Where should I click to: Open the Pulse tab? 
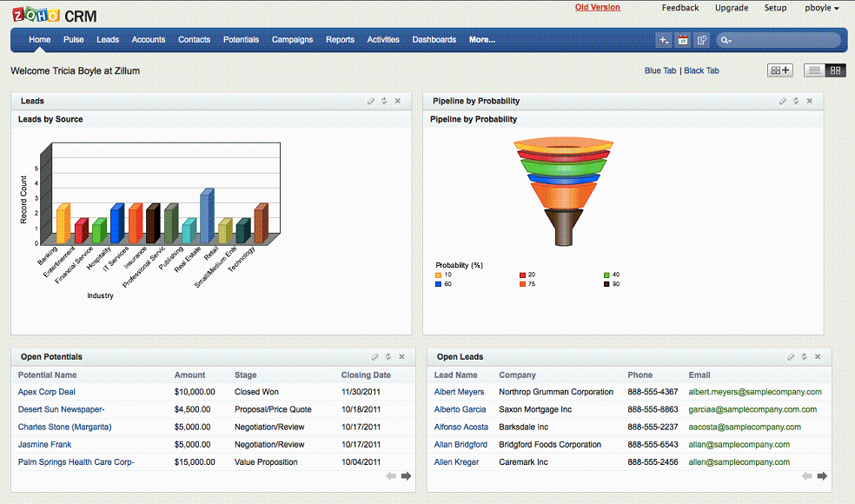click(x=74, y=40)
